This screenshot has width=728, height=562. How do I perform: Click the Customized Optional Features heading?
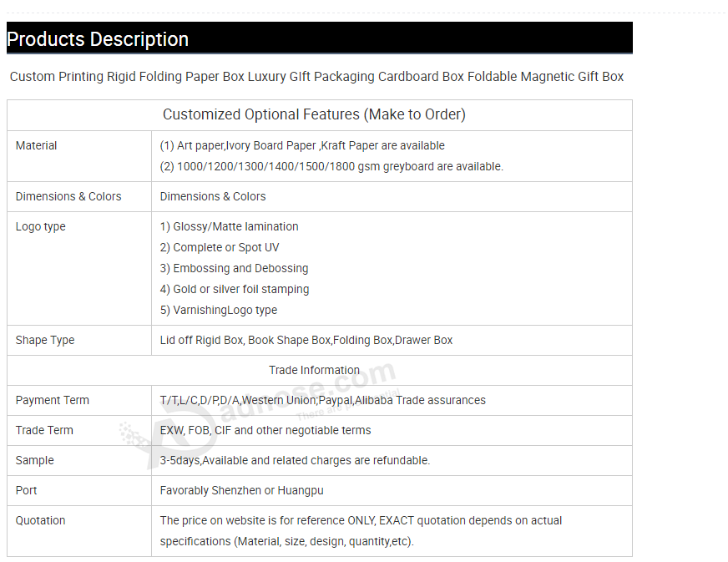point(314,114)
